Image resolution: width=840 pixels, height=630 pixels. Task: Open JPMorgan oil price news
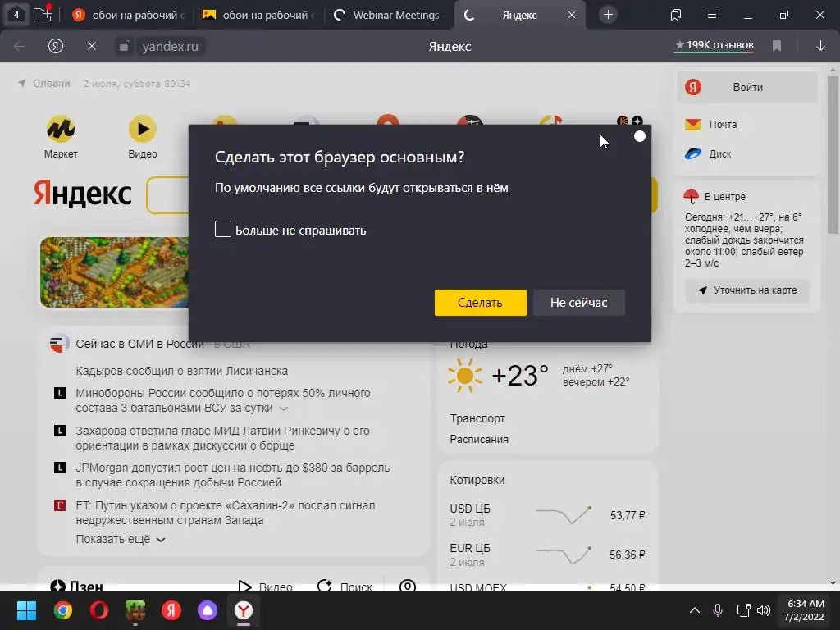(x=232, y=475)
